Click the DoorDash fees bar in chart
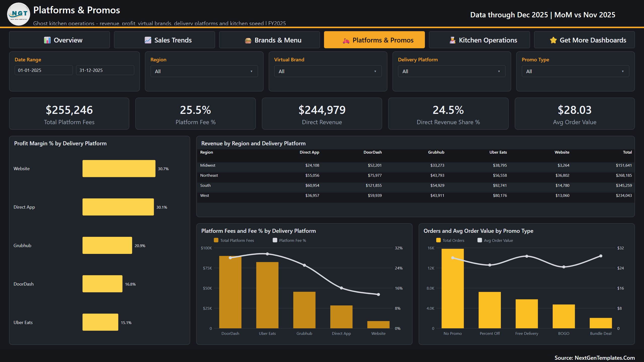644x362 pixels. [x=230, y=292]
